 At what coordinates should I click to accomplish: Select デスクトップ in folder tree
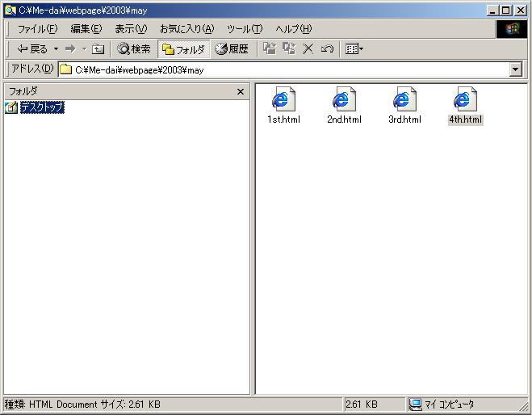(42, 107)
